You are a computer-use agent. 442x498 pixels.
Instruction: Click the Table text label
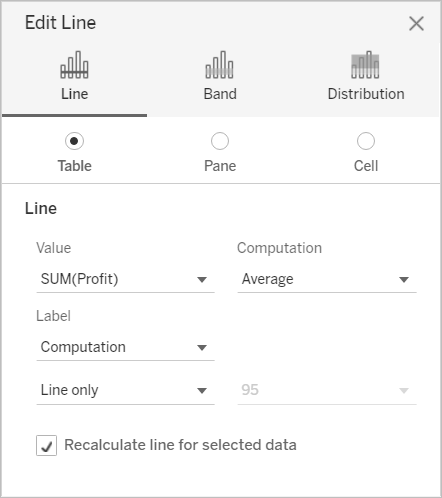point(75,166)
